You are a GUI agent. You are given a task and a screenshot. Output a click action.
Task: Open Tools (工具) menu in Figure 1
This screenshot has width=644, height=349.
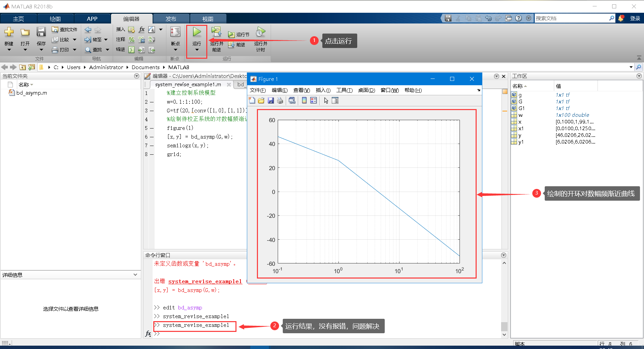(344, 90)
